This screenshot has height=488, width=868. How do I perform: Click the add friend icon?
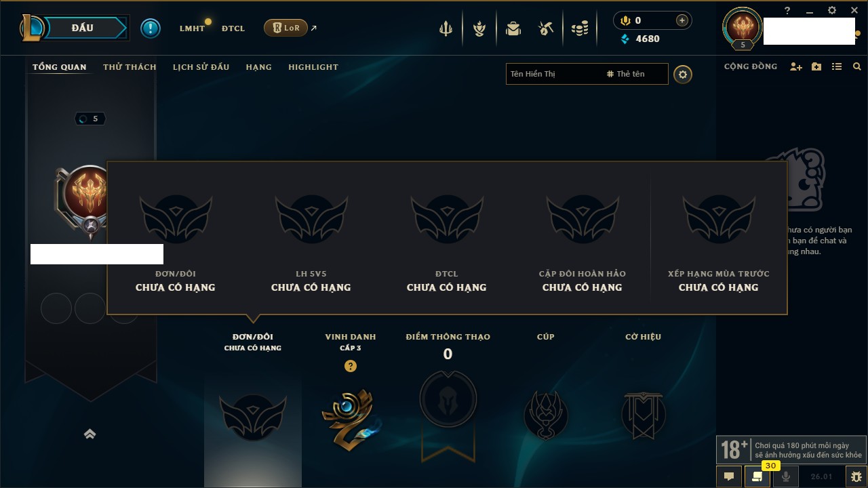pyautogui.click(x=796, y=66)
